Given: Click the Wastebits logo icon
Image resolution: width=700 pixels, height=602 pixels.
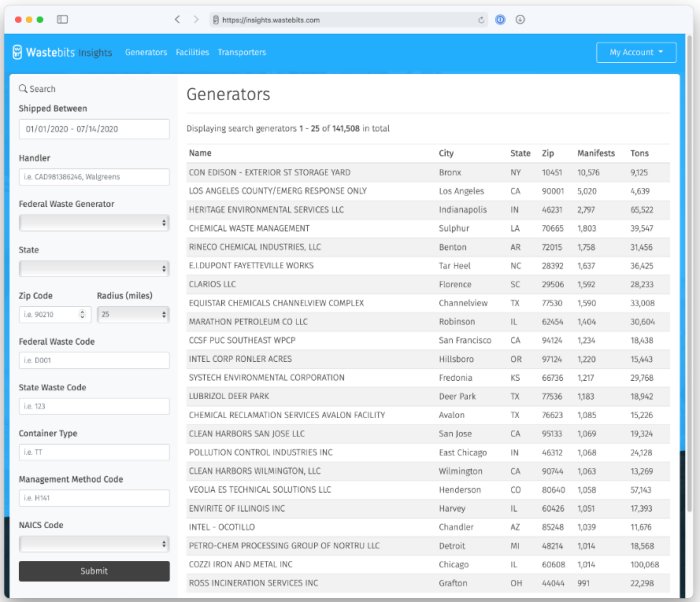Looking at the screenshot, I should click(x=17, y=52).
